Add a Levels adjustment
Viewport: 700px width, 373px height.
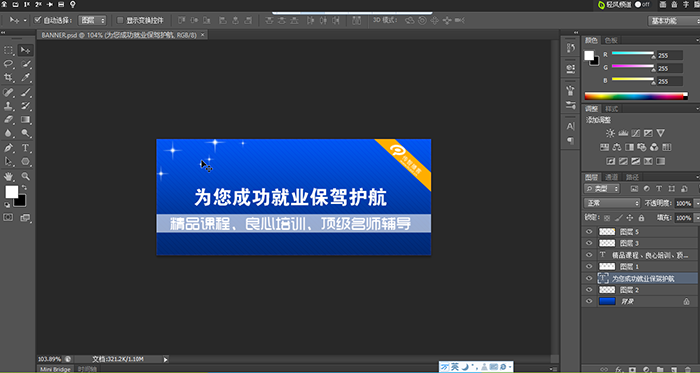click(623, 133)
